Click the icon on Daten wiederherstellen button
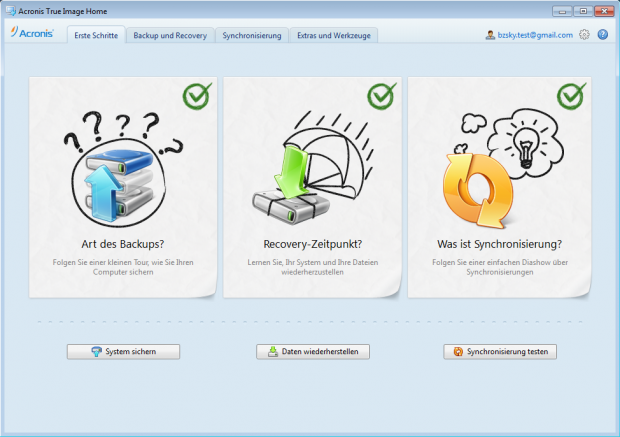The height and width of the screenshot is (437, 620). click(x=273, y=352)
